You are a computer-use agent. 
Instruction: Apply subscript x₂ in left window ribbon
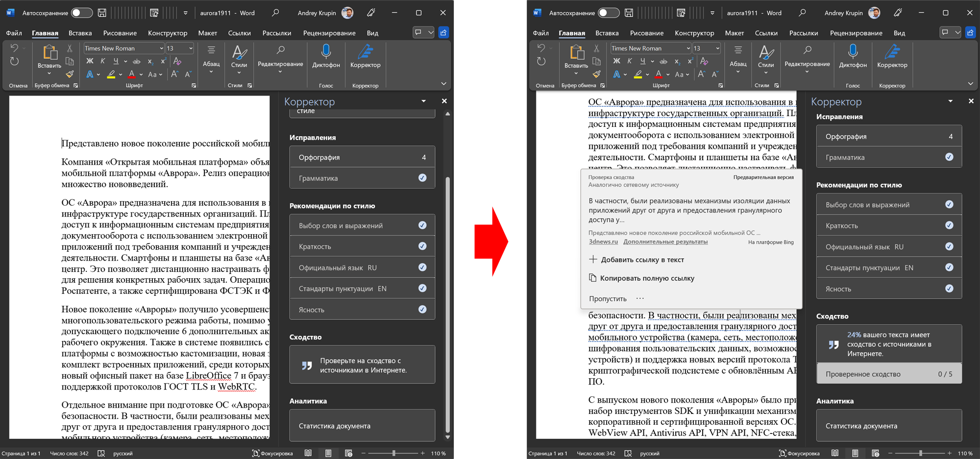point(150,61)
